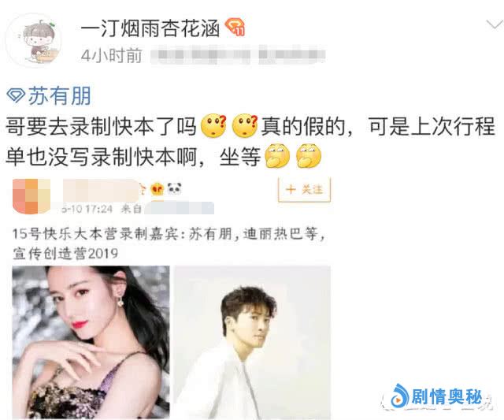504x420 pixels.
Task: Click the reposted 5-10 17:24 timestamp
Action: tap(87, 209)
